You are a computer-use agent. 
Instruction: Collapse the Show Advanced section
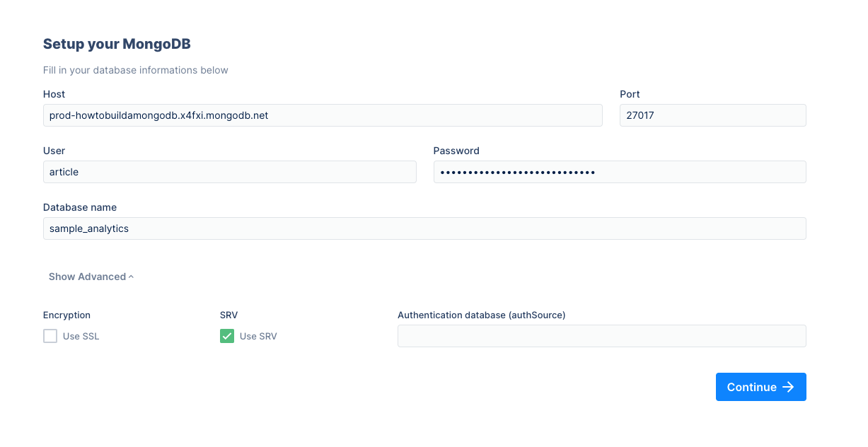tap(91, 277)
